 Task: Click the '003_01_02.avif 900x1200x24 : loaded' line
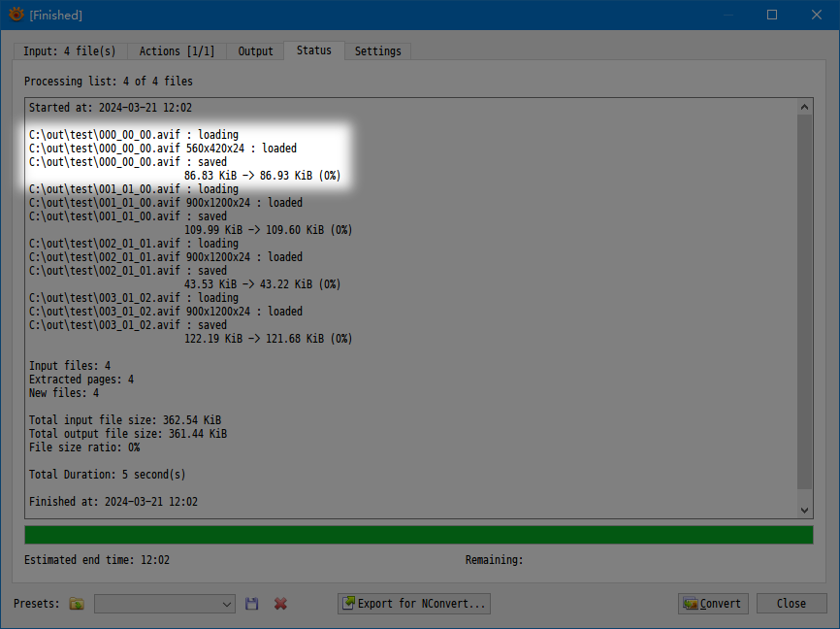[x=166, y=312]
